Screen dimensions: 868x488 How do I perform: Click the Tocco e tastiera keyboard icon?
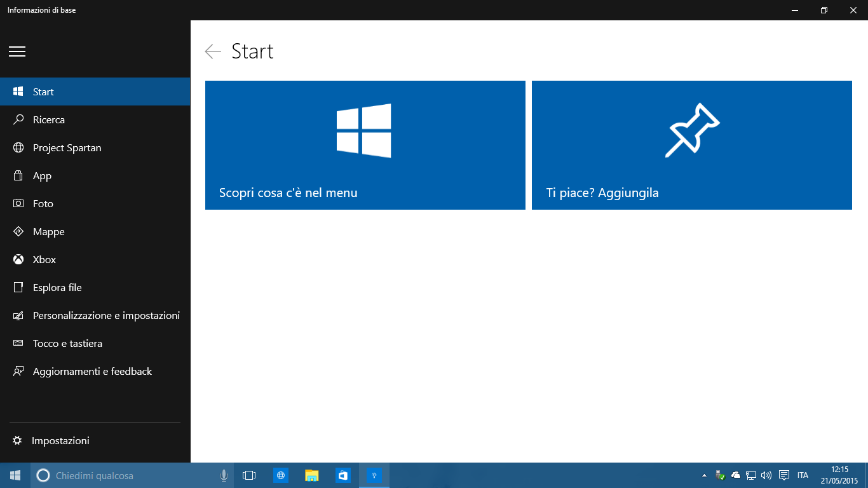[18, 343]
